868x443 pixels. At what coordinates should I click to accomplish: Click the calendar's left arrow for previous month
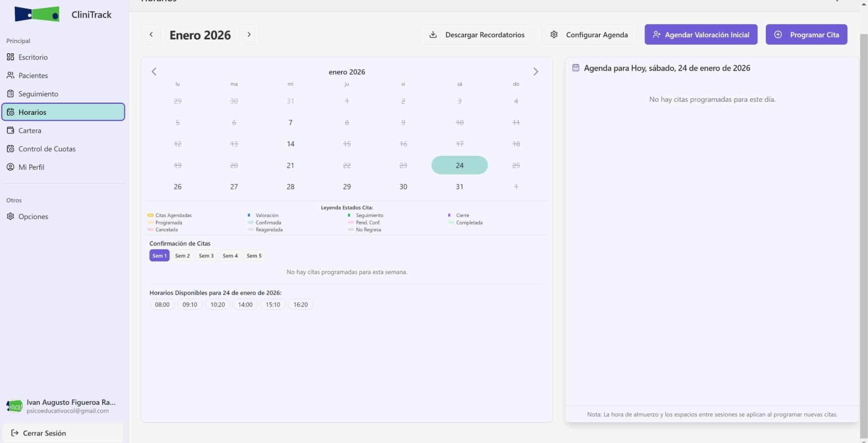[154, 72]
